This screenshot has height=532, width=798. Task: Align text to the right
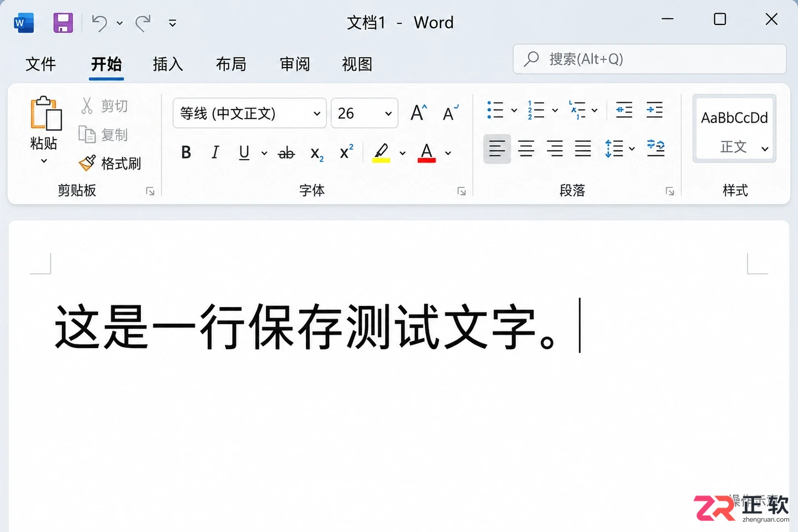555,149
